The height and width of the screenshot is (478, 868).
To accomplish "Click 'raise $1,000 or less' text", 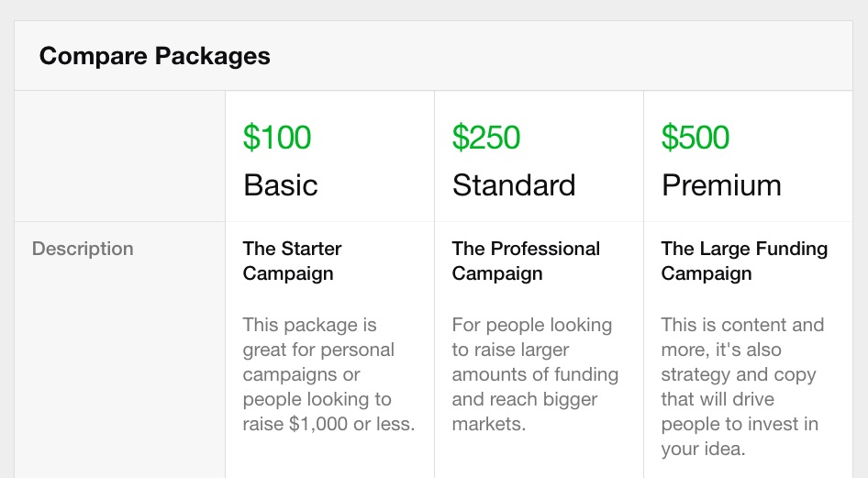I will pyautogui.click(x=328, y=424).
